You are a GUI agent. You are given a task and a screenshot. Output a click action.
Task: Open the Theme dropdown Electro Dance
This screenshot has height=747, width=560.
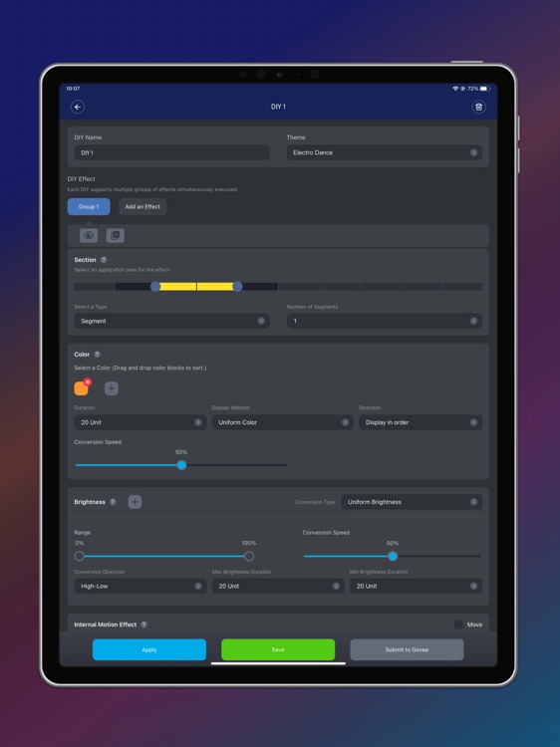(385, 152)
